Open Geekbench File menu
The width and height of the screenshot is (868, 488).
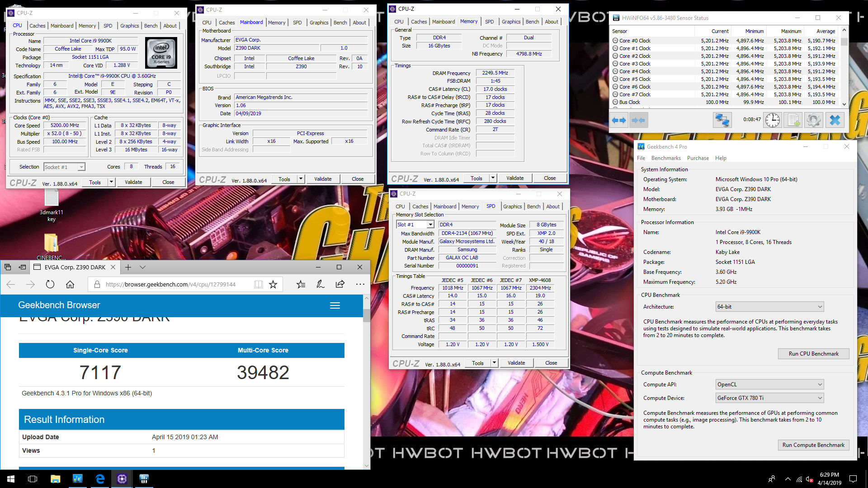pos(641,158)
